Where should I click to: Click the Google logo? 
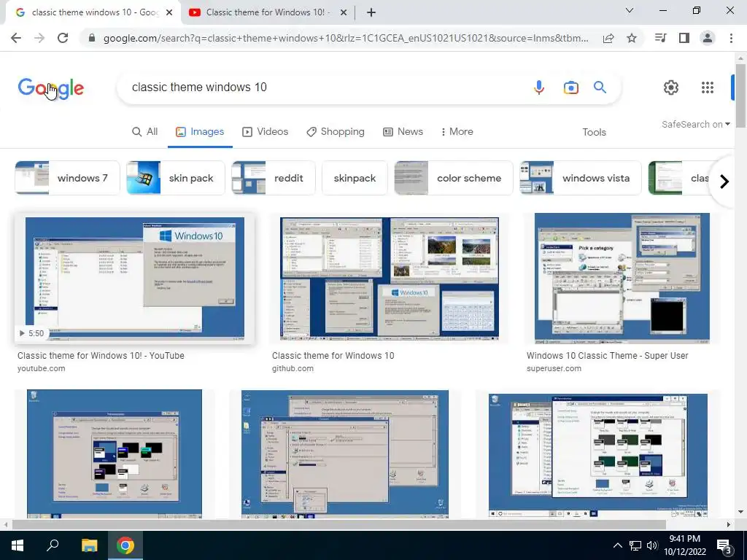(x=51, y=88)
